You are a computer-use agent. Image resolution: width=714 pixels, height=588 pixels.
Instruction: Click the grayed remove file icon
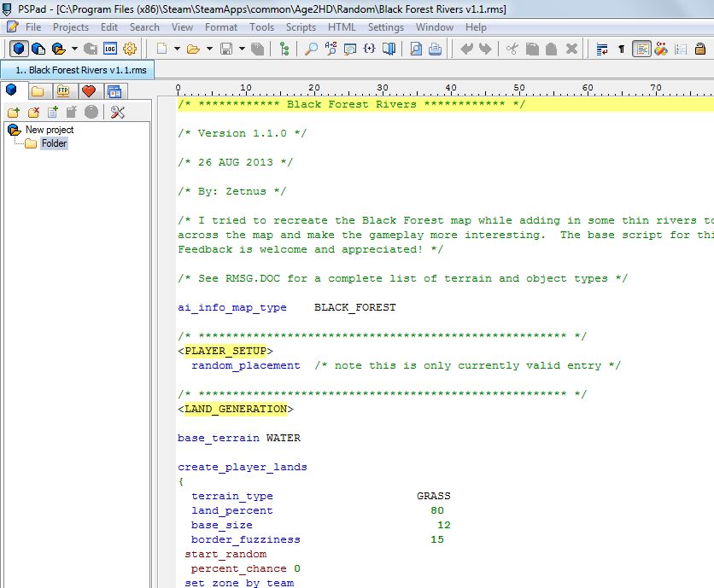pos(72,112)
